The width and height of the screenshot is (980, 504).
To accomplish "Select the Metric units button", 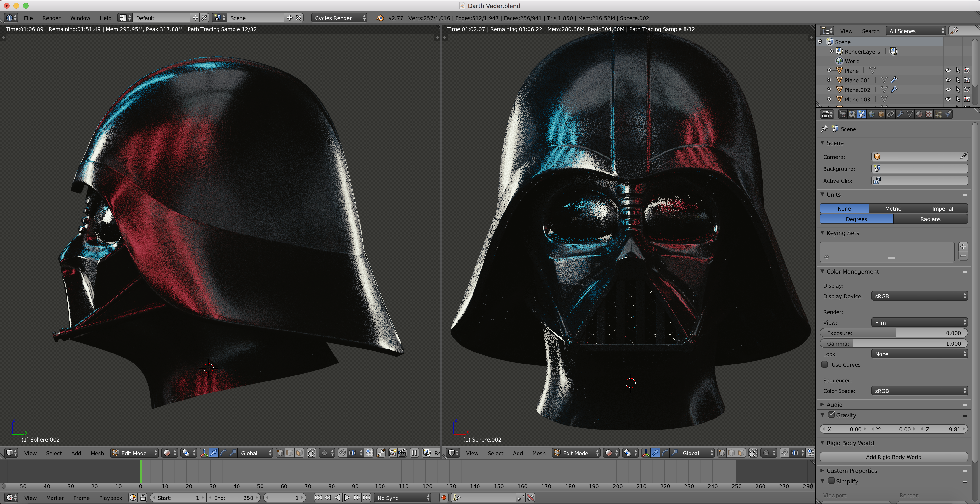I will (x=892, y=209).
